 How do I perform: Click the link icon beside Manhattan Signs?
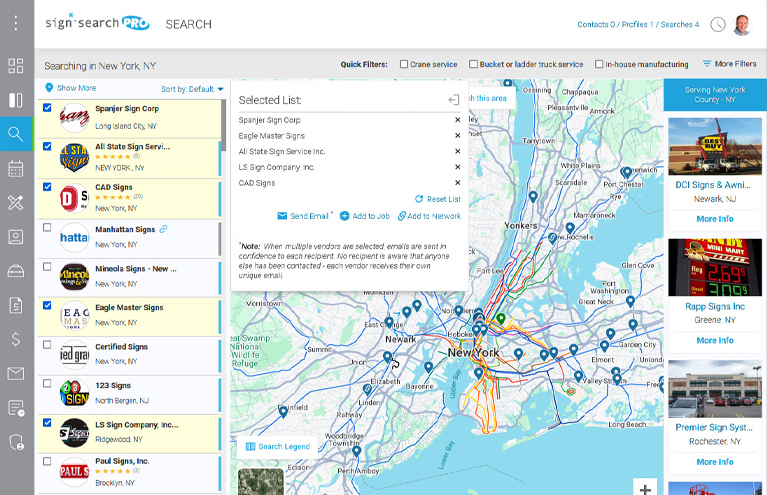(x=163, y=229)
